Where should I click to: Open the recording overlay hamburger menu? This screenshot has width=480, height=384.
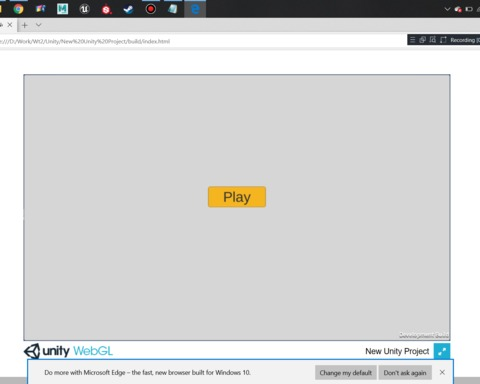412,40
